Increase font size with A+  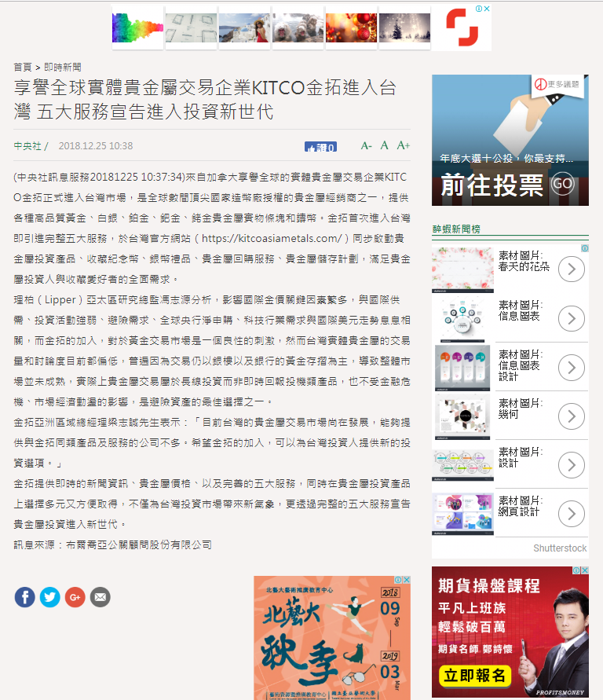tap(404, 145)
